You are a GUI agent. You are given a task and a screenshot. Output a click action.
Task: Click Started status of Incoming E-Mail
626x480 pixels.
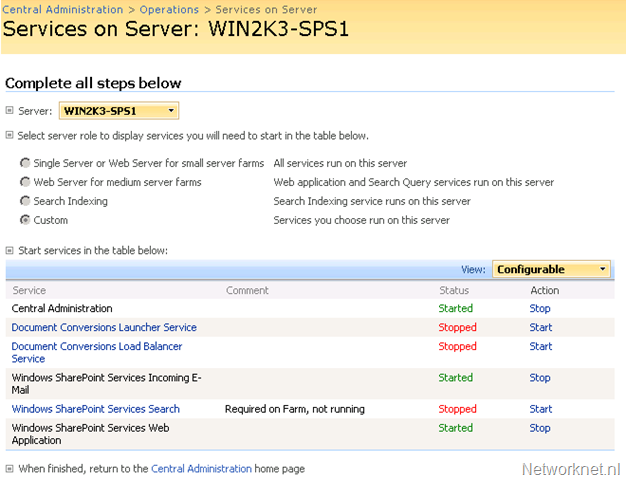tap(456, 377)
